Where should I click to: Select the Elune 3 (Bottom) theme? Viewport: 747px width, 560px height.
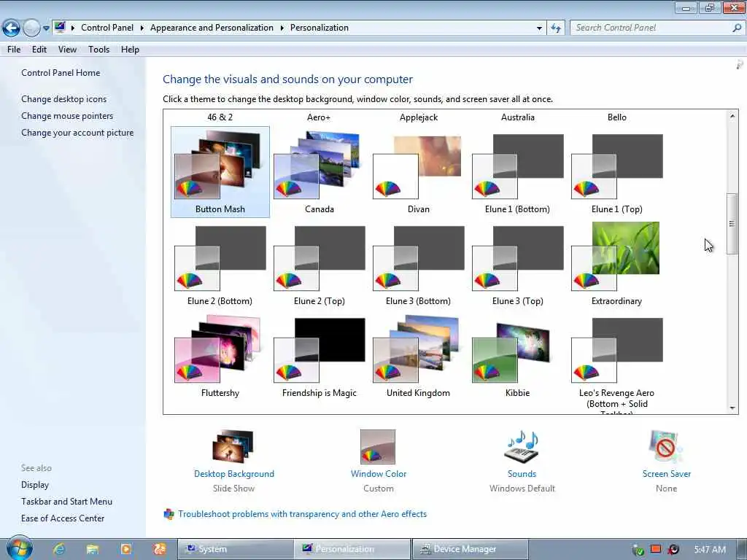(x=418, y=264)
